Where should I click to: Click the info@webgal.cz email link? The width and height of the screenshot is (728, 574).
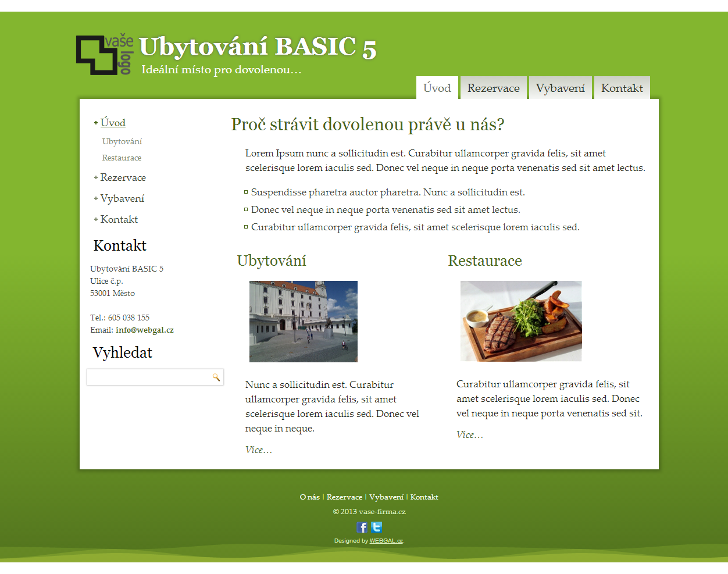click(x=145, y=330)
